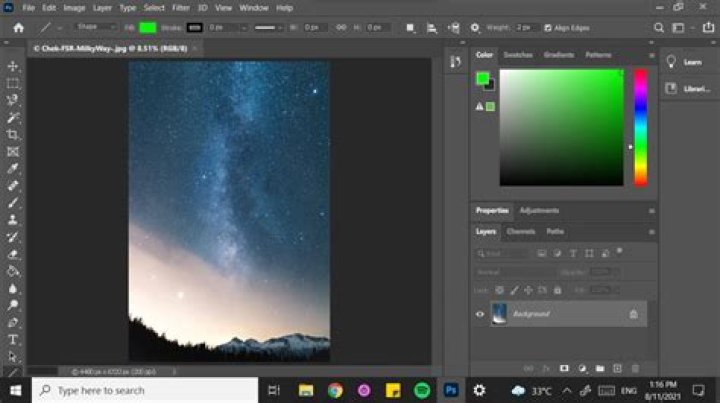Viewport: 720px width, 403px height.
Task: Select the Move tool
Action: tap(13, 66)
